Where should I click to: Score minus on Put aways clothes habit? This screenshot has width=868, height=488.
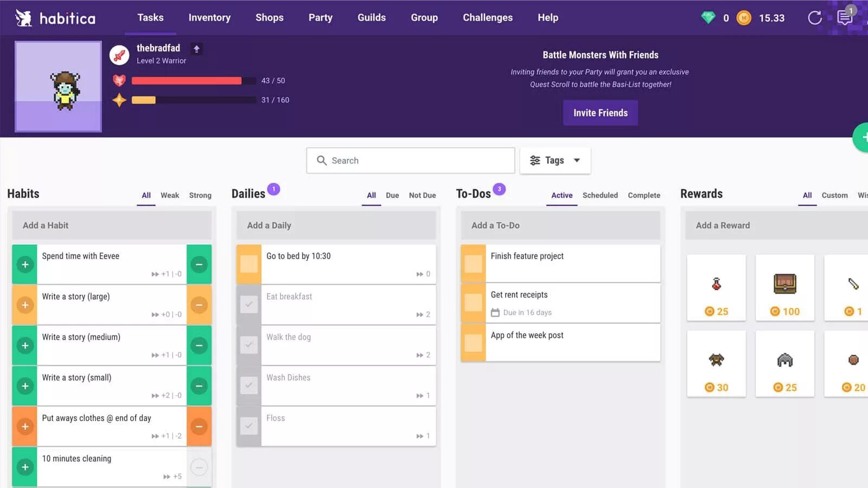(199, 426)
